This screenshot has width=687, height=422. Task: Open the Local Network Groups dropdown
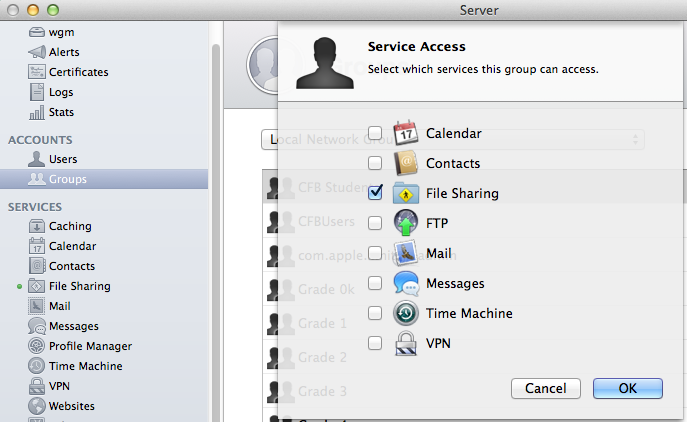(x=453, y=139)
